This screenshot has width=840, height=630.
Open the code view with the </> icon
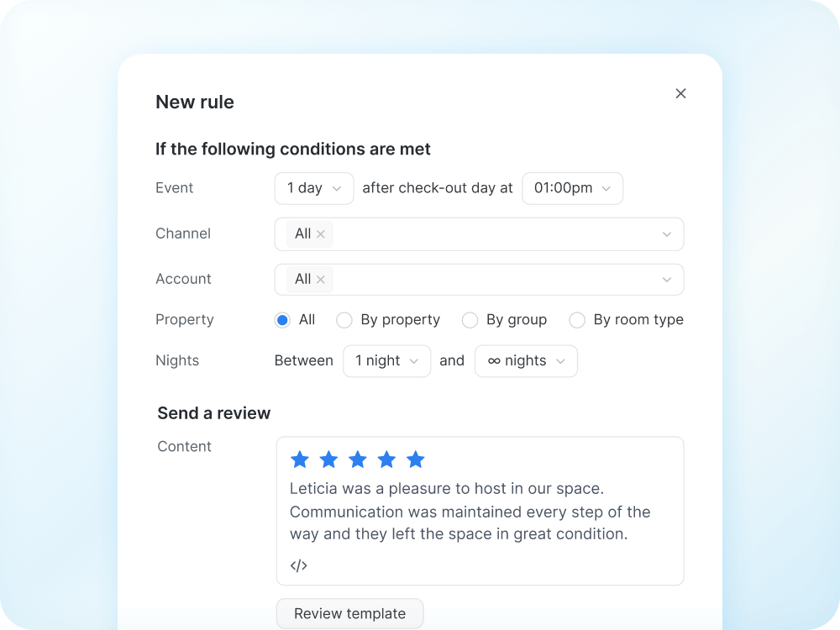pyautogui.click(x=298, y=565)
